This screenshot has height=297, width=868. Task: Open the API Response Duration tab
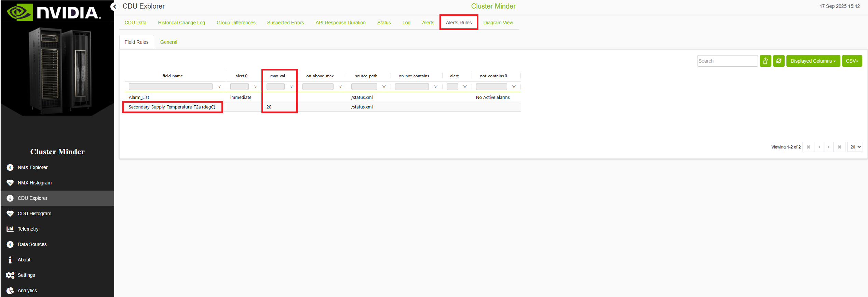pos(340,23)
